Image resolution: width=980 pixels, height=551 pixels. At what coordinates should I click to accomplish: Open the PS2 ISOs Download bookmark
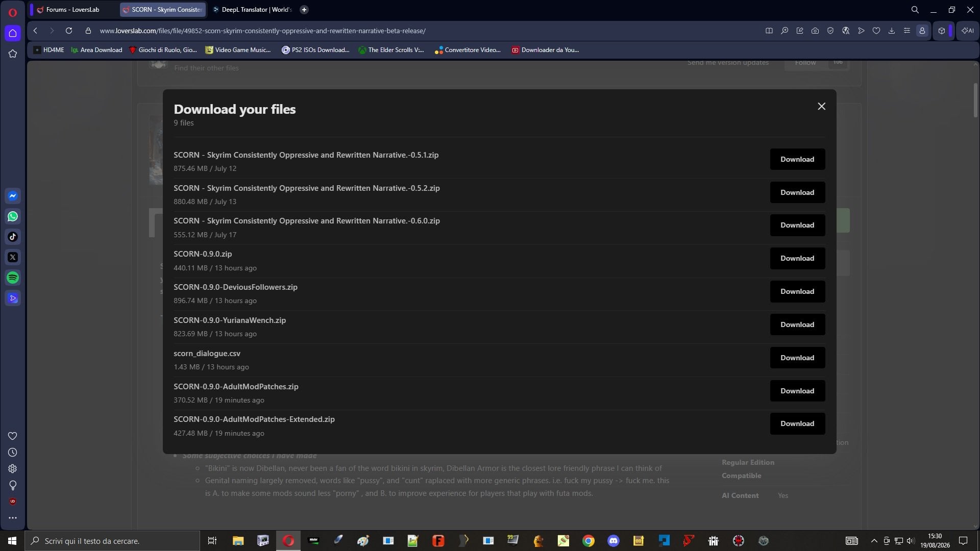point(315,50)
